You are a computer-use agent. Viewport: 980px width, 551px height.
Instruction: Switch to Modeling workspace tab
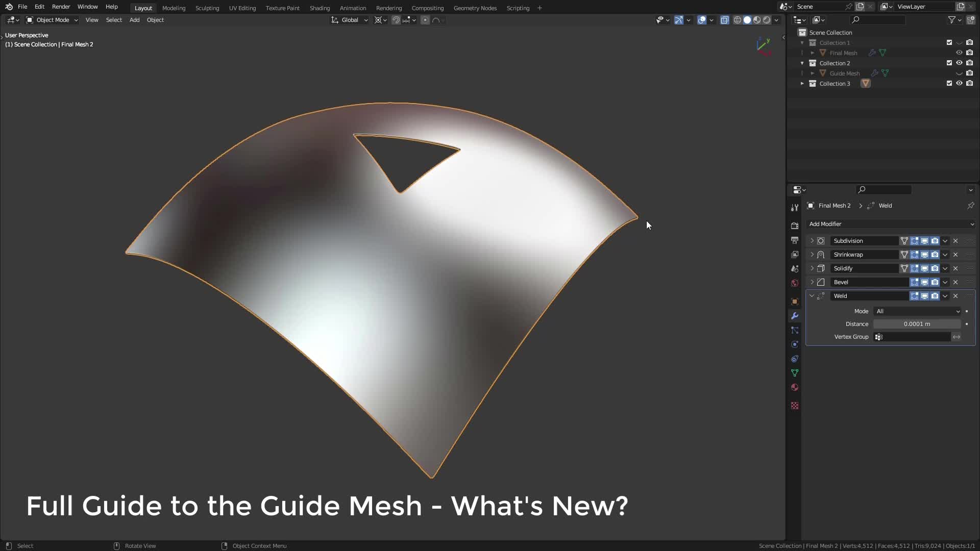pos(174,8)
